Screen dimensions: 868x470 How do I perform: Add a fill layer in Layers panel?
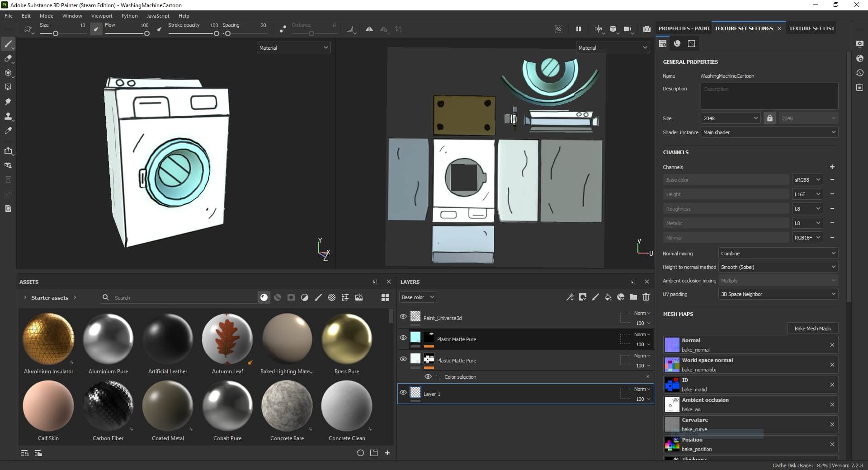click(x=608, y=297)
